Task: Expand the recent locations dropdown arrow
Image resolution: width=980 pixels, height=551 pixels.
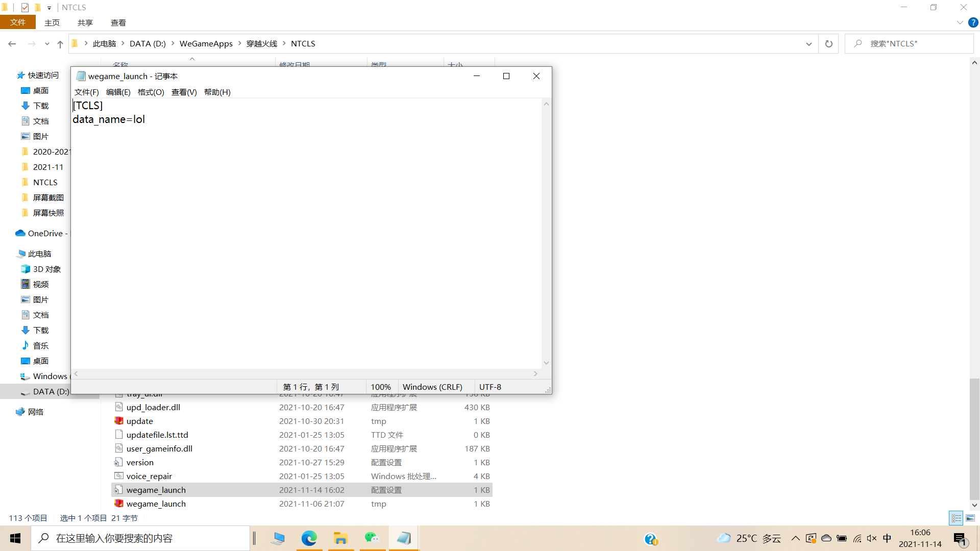Action: click(47, 44)
